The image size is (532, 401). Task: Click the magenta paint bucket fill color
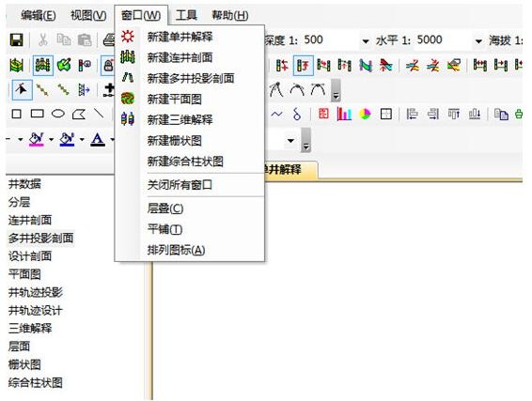[37, 139]
